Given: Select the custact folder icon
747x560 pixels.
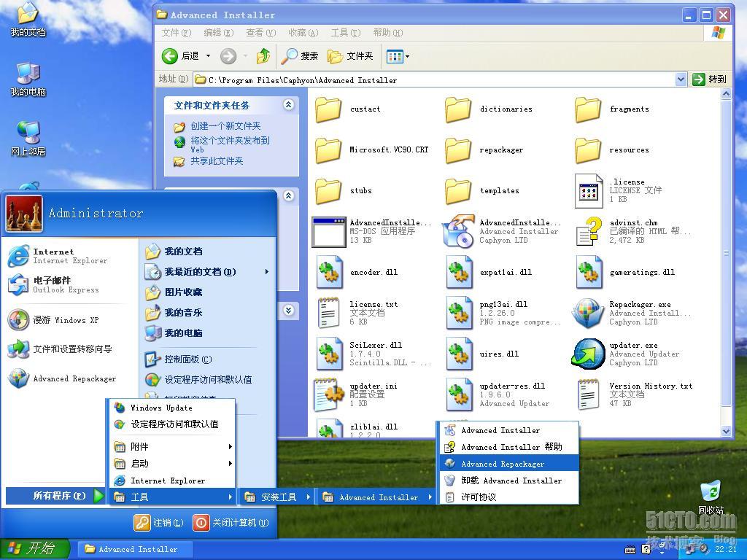Looking at the screenshot, I should 329,109.
